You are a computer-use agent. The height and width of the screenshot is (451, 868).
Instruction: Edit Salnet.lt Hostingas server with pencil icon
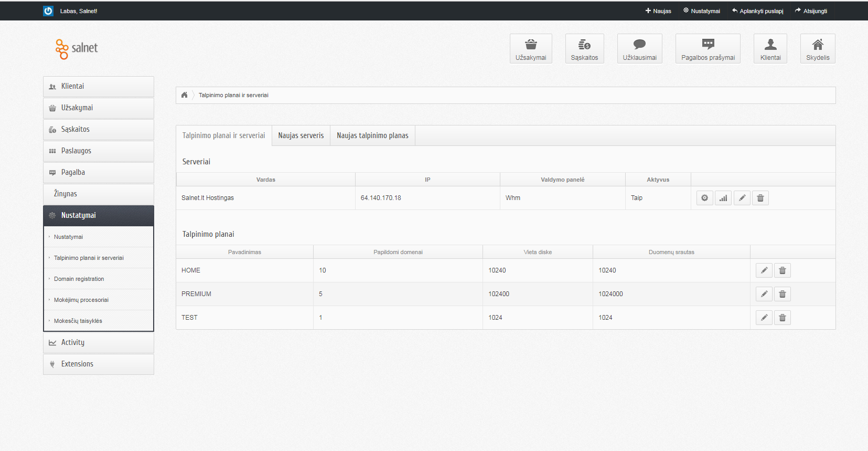[x=742, y=198]
